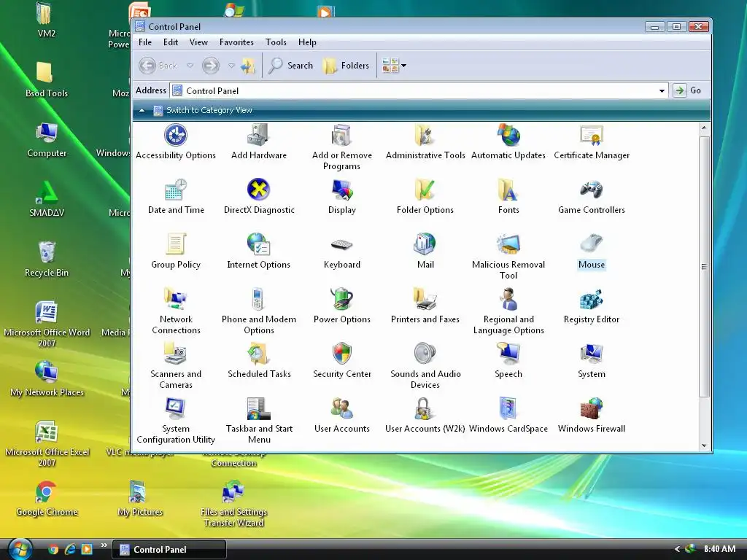Open Date and Time settings

pyautogui.click(x=176, y=197)
